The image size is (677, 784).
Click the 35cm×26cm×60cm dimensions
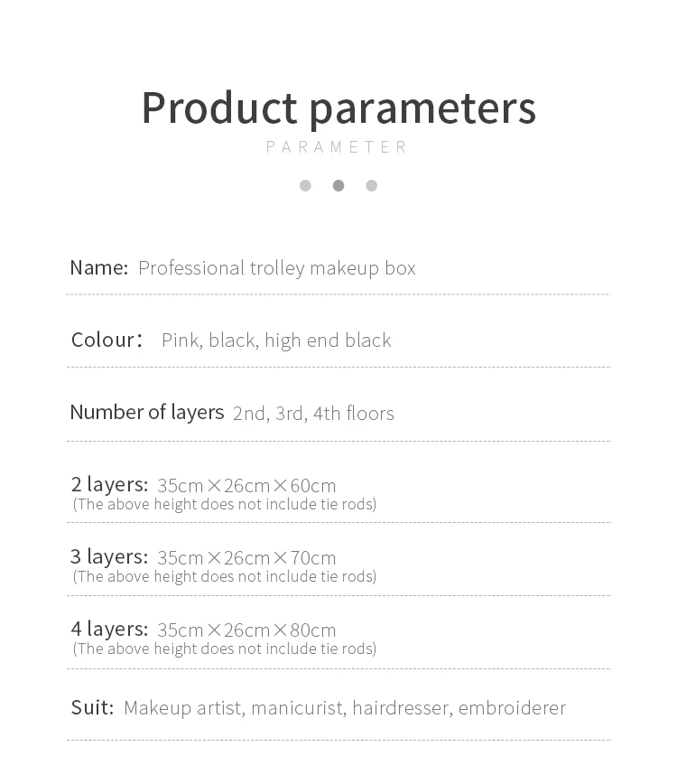point(246,486)
